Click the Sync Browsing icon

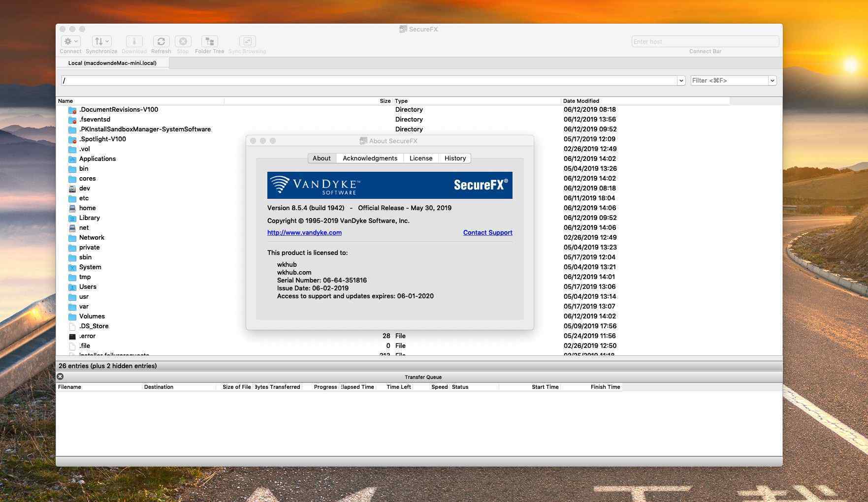(x=247, y=41)
